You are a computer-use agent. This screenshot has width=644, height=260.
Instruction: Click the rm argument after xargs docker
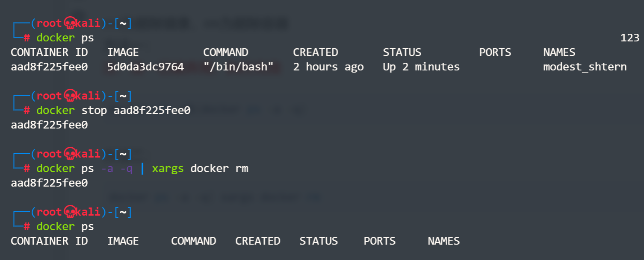(242, 169)
